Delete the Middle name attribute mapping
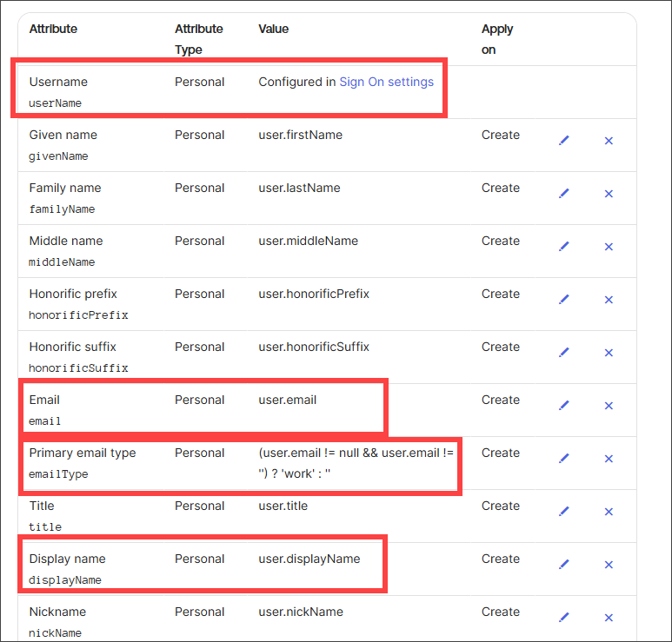672x642 pixels. click(x=609, y=247)
